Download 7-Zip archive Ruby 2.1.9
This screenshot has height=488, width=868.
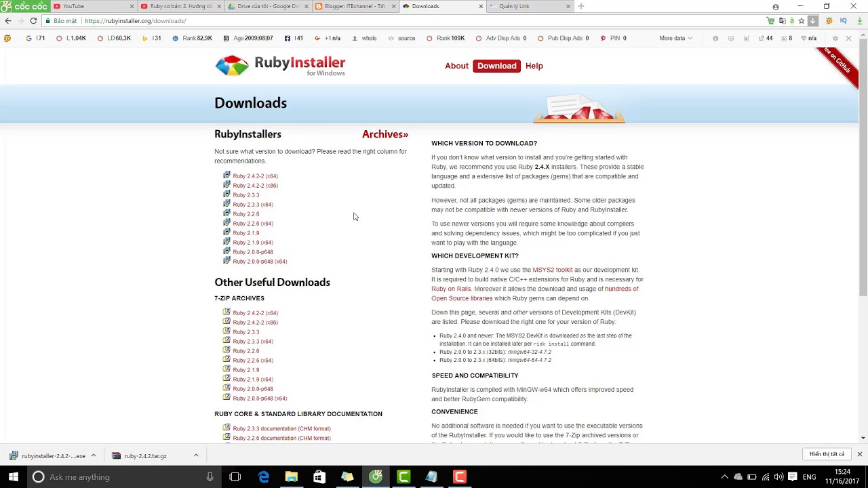tap(245, 370)
